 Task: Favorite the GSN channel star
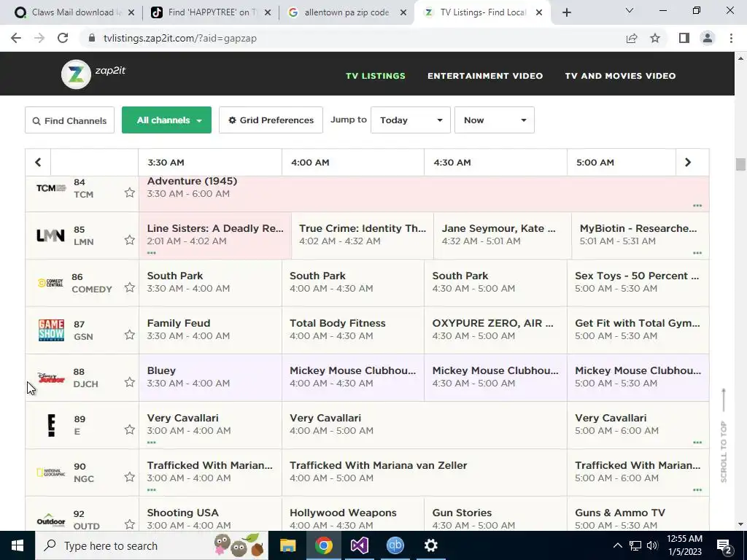click(130, 335)
